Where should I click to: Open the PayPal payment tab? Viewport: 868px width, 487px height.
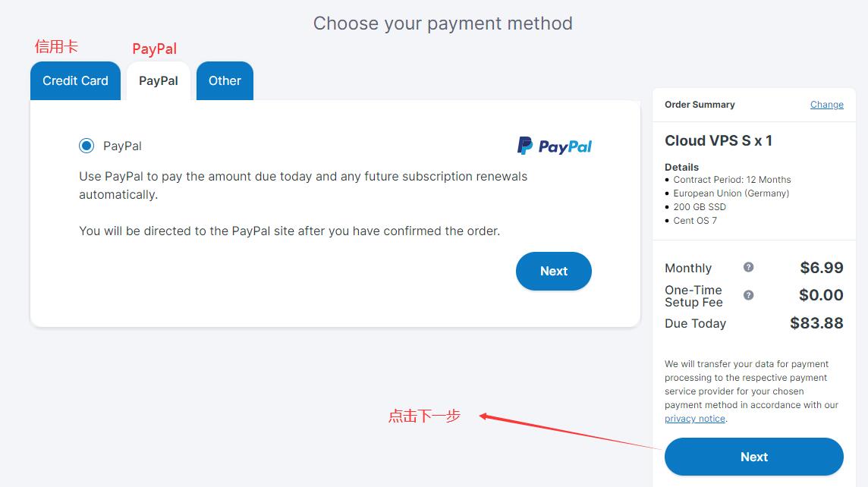[159, 81]
